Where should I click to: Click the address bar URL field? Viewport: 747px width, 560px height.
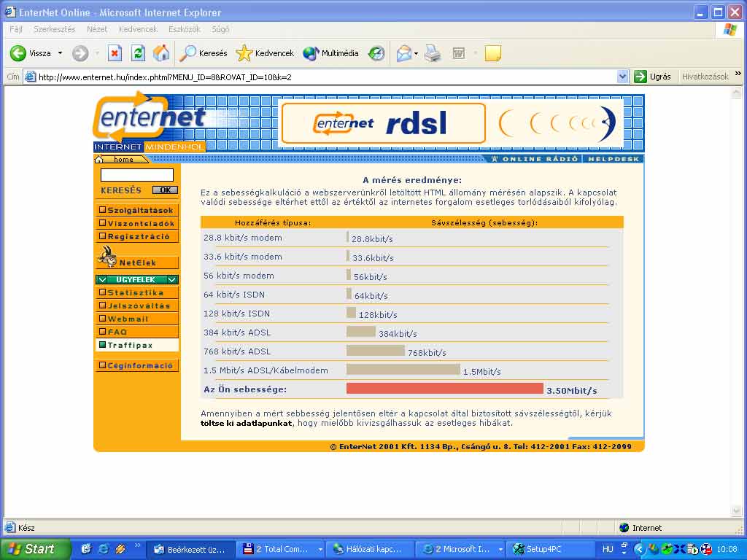click(x=326, y=77)
